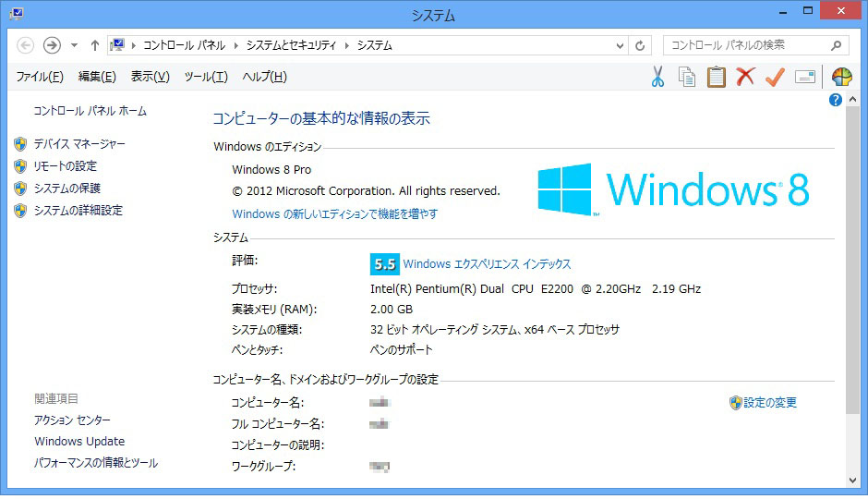Screen dimensions: 868x499
Task: Open コントロール パネル ホーム link
Action: [x=90, y=111]
